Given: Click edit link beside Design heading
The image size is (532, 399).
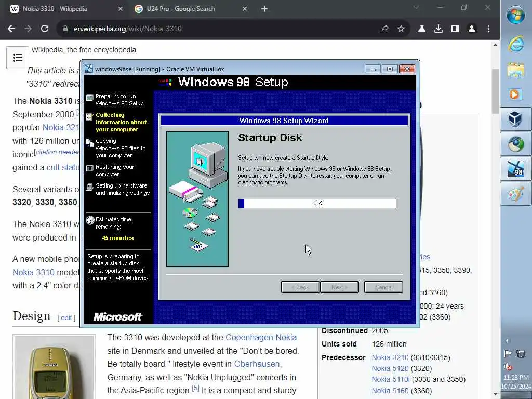Looking at the screenshot, I should (66, 317).
